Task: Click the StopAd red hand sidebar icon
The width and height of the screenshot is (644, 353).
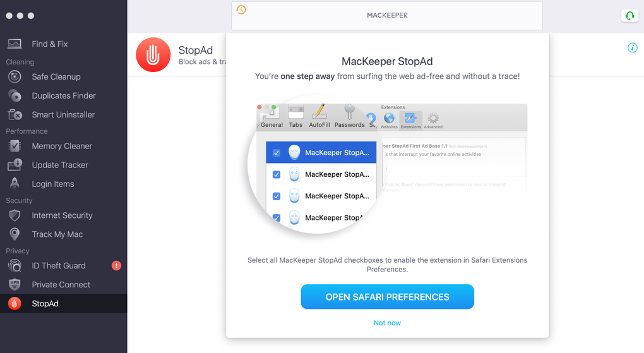Action: coord(15,303)
